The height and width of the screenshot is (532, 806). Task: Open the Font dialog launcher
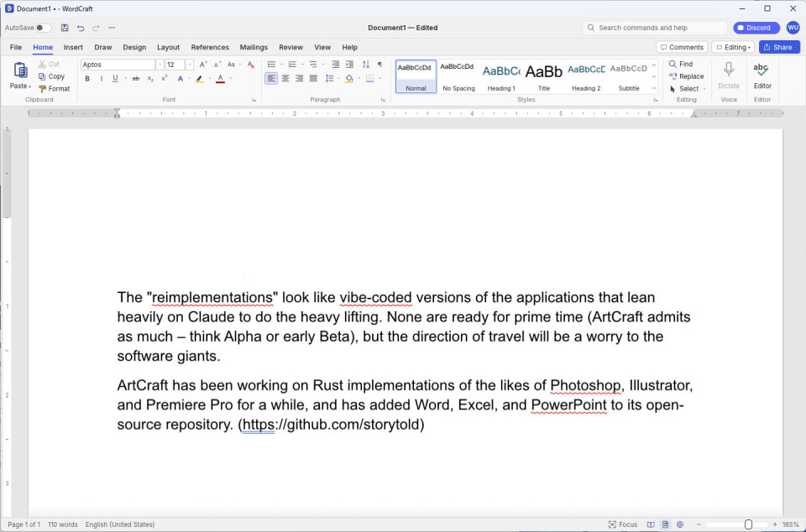point(254,100)
